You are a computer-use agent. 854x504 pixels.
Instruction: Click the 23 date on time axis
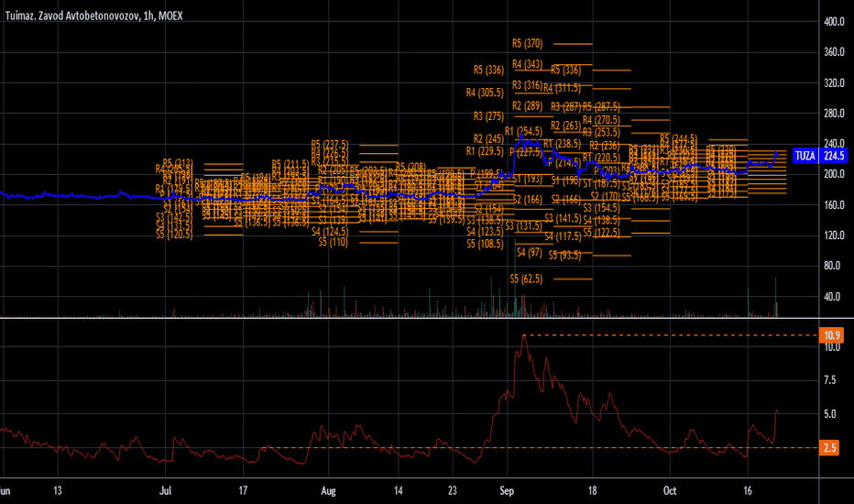(453, 491)
